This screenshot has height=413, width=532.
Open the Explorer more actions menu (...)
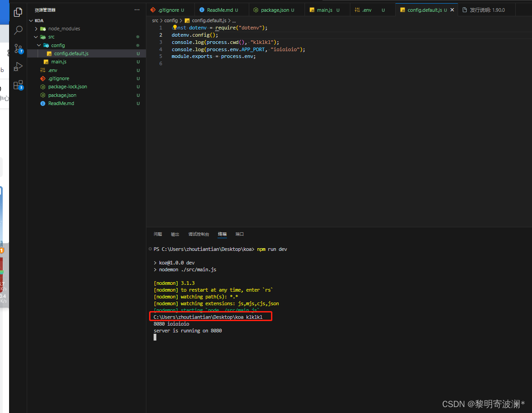137,10
